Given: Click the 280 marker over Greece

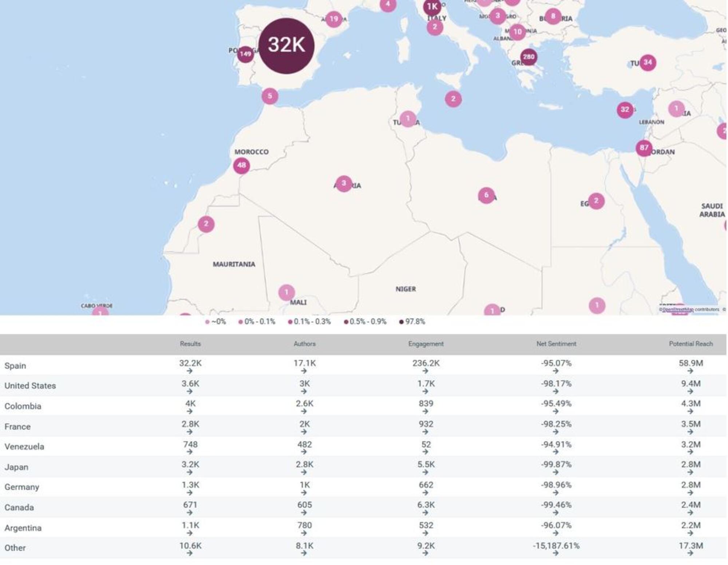Looking at the screenshot, I should click(528, 57).
